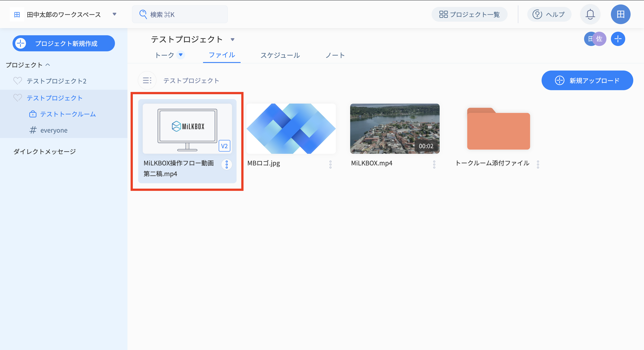Switch to the スケジュール tab
This screenshot has height=350, width=644.
coord(280,55)
